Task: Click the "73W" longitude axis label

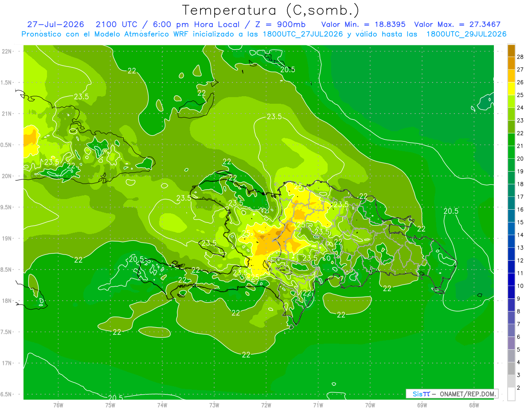Action: click(214, 405)
